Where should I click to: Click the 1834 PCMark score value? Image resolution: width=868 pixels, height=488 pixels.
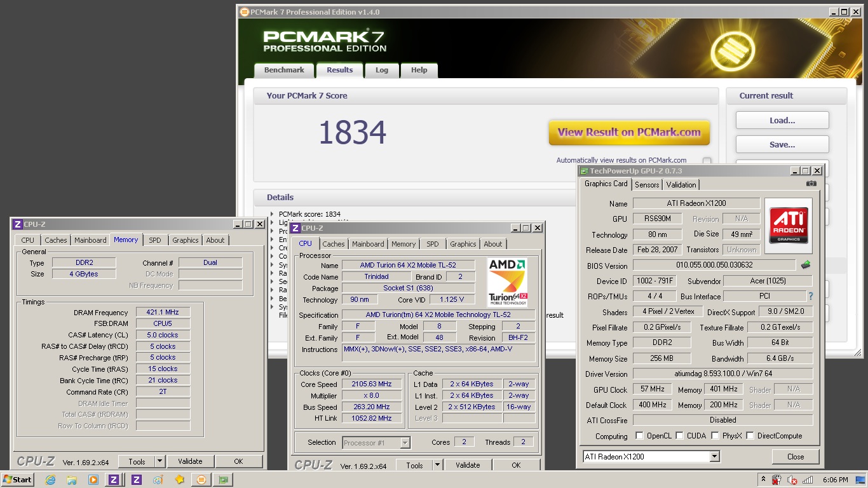pos(352,132)
